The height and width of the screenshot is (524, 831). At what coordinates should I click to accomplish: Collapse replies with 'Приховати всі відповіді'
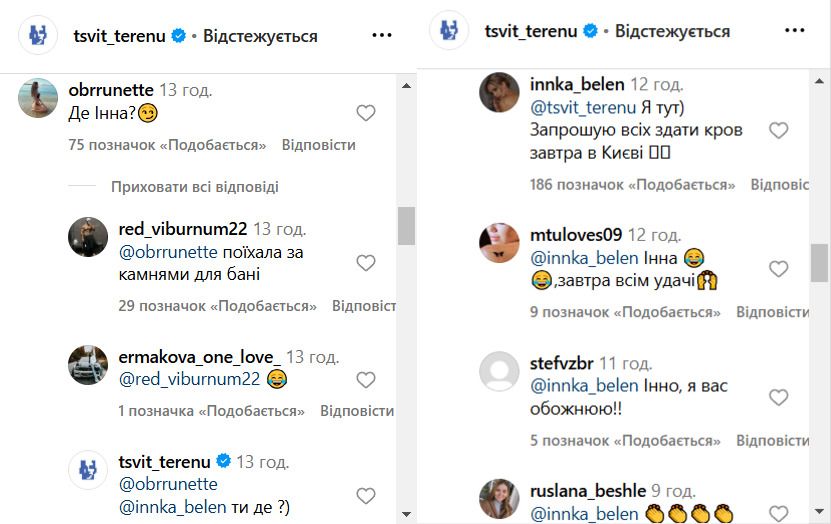[x=194, y=187]
